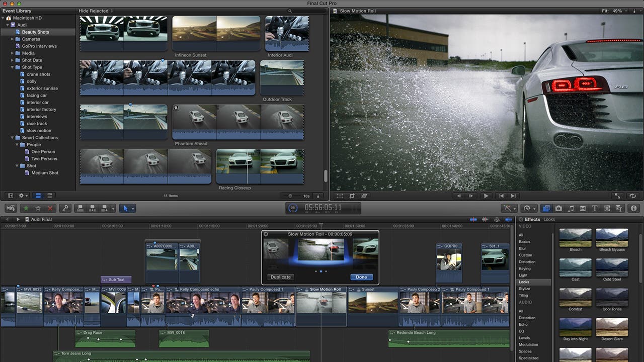Open the Photos browser camera icon

click(x=558, y=208)
